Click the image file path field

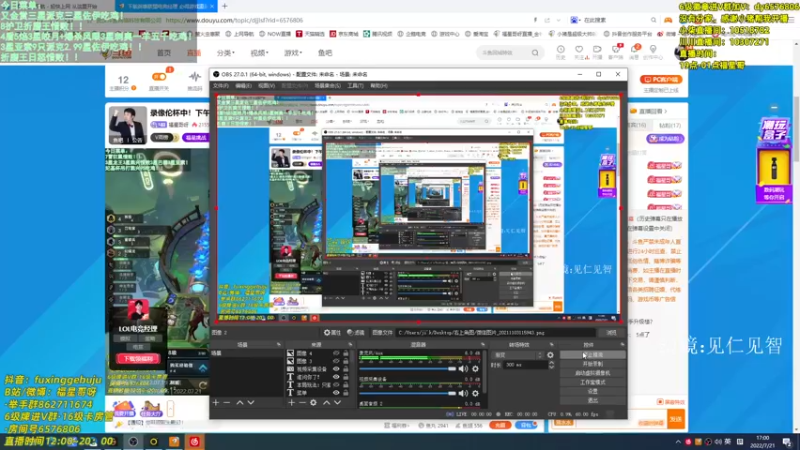click(497, 333)
